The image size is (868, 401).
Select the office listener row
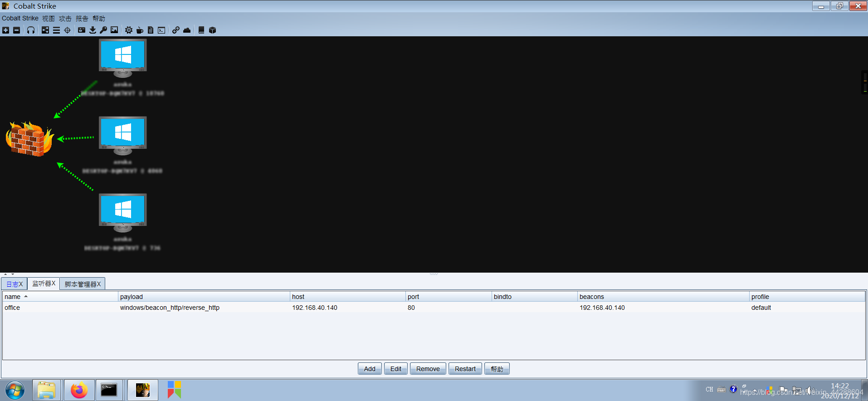[x=434, y=308]
